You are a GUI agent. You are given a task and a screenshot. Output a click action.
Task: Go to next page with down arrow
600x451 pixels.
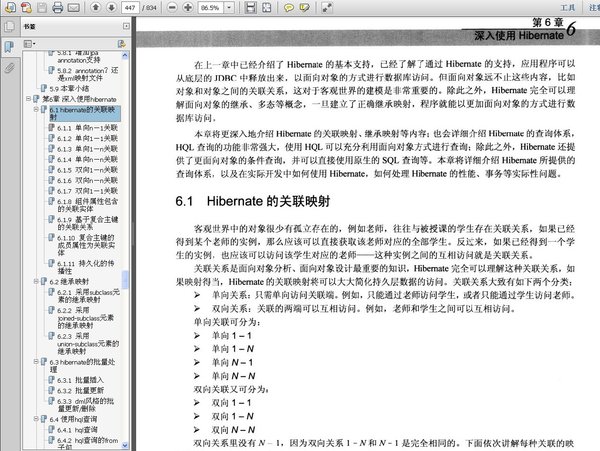[111, 7]
